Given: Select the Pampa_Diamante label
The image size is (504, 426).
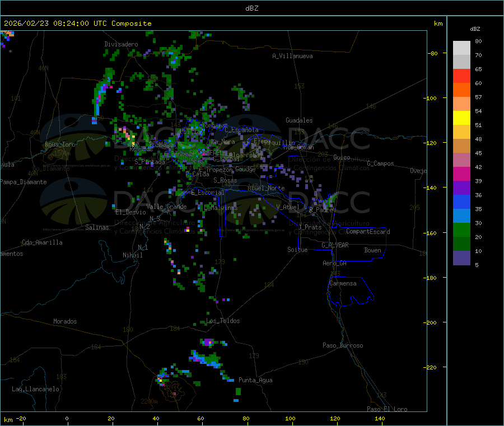Looking at the screenshot, I should (x=24, y=182).
